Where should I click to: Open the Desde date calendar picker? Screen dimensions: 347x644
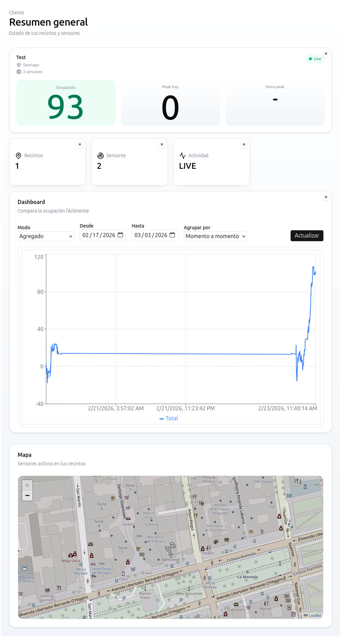[120, 235]
